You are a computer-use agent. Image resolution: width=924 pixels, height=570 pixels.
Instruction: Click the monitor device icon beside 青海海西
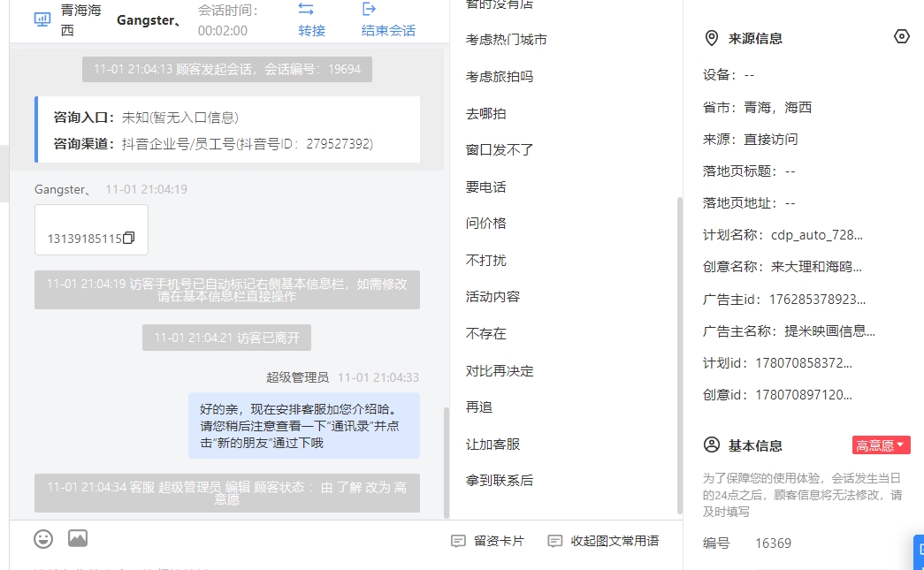(x=42, y=19)
